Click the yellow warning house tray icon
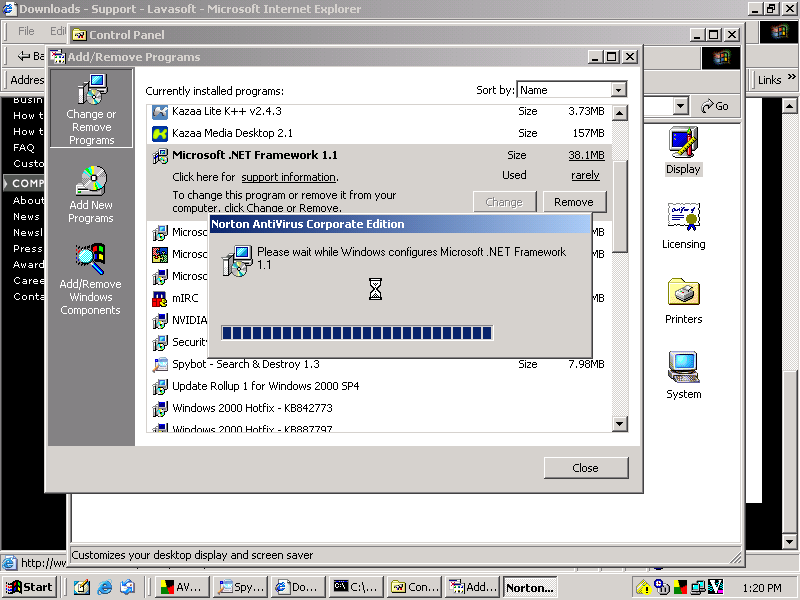The height and width of the screenshot is (600, 800). pos(643,588)
